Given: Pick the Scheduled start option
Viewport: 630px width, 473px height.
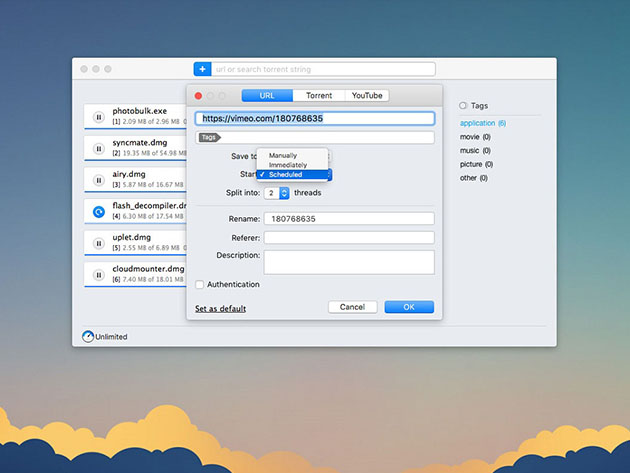Looking at the screenshot, I should pos(285,175).
